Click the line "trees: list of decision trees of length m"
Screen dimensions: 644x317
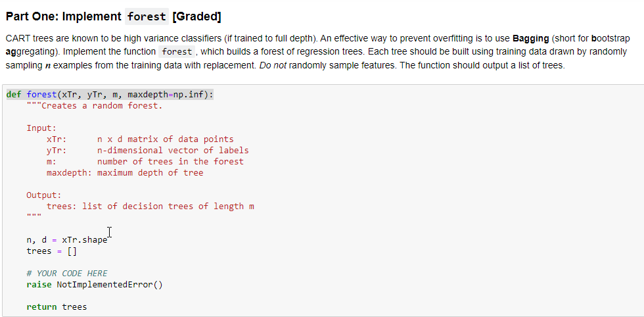[150, 207]
